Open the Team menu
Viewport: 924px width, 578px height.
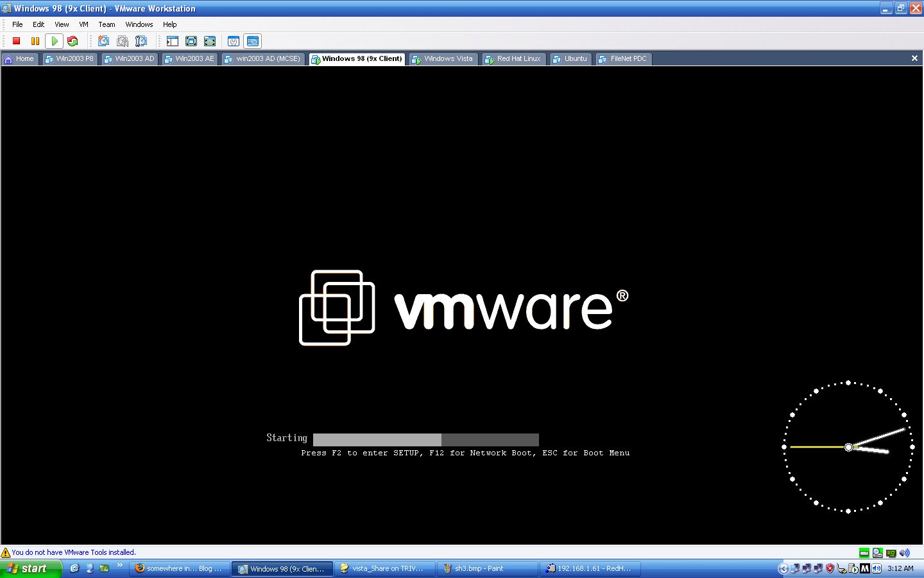107,24
